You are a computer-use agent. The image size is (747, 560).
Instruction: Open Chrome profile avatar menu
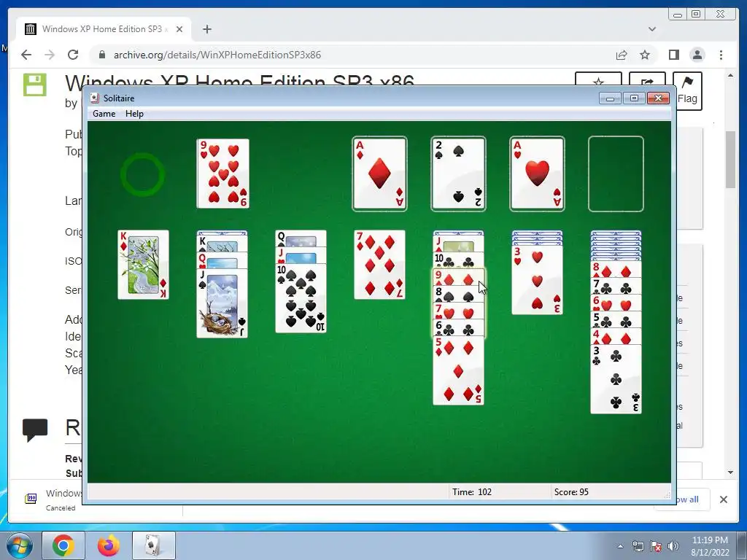tap(697, 55)
